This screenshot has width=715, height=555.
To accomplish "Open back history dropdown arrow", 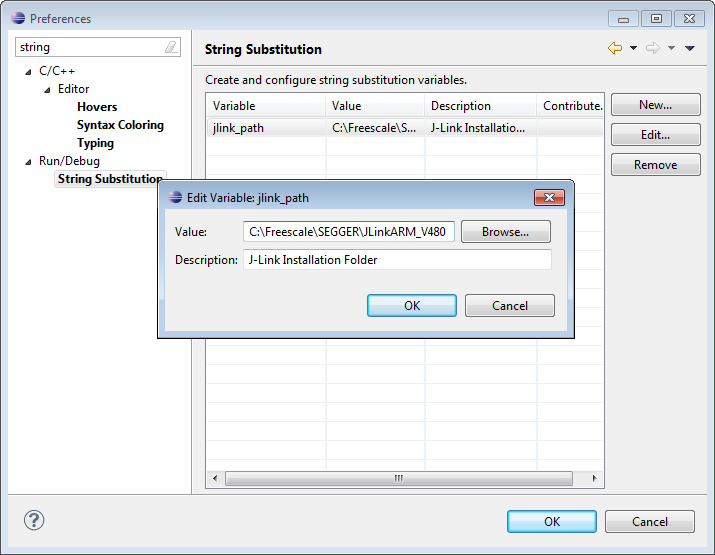I will (x=633, y=48).
